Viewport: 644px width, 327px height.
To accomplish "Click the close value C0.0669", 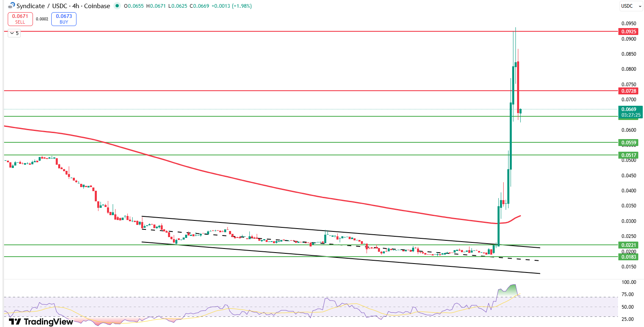I will pyautogui.click(x=199, y=6).
